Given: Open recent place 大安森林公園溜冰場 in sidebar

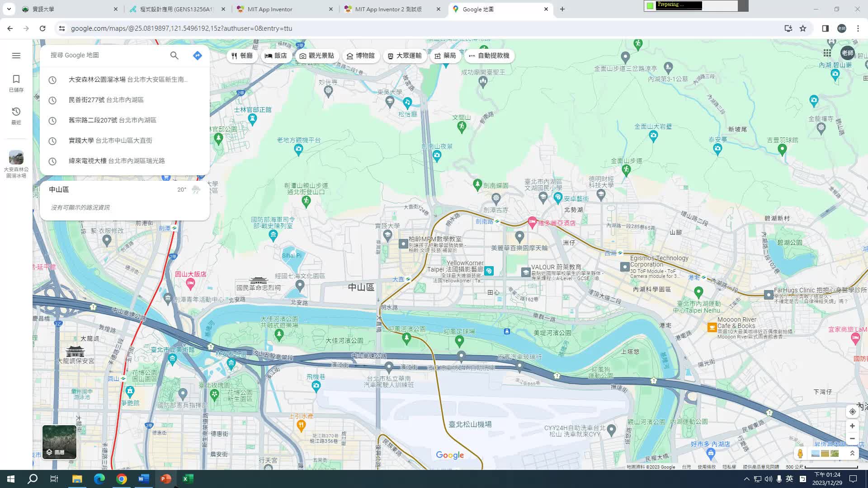Looking at the screenshot, I should (16, 164).
